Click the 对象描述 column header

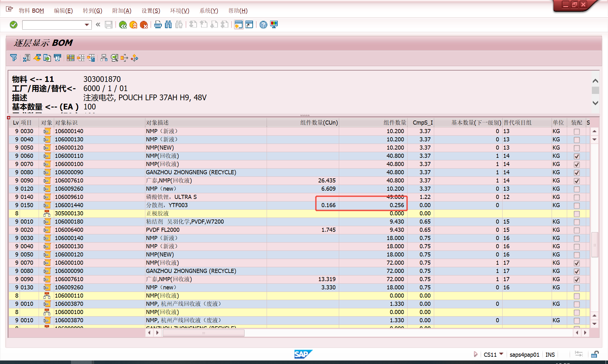[157, 123]
